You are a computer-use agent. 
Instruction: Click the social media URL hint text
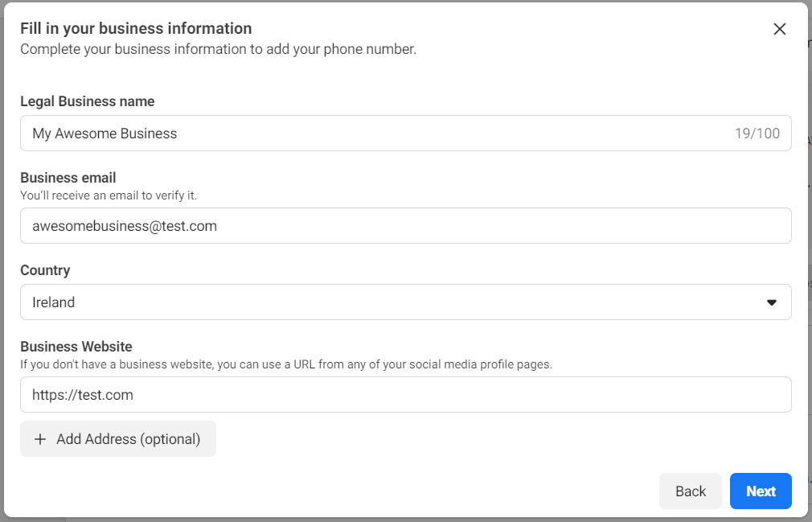coord(286,364)
